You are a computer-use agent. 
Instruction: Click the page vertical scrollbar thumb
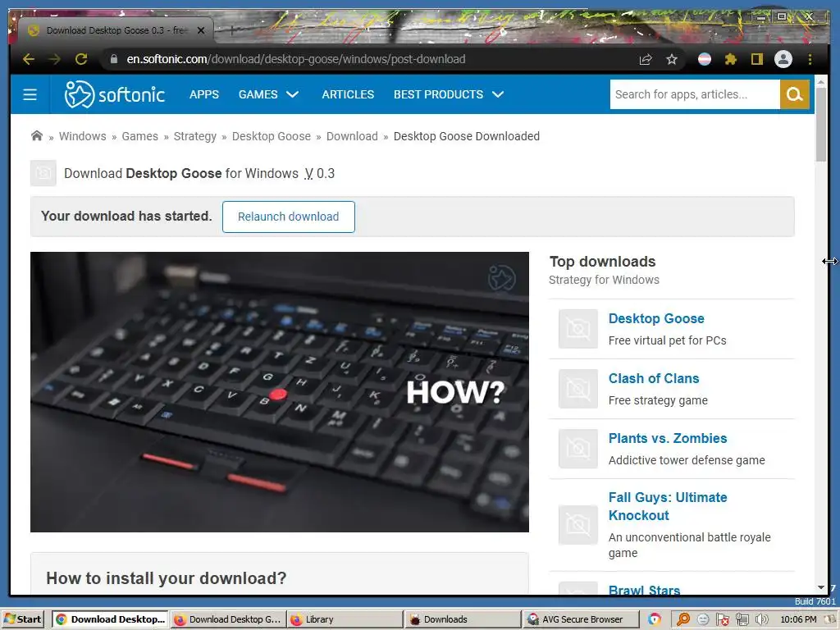point(820,125)
